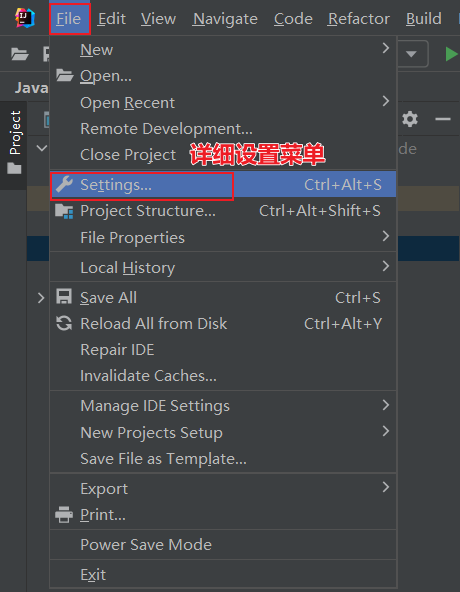The image size is (460, 592).
Task: Expand the Open Recent submenu
Action: pos(223,103)
